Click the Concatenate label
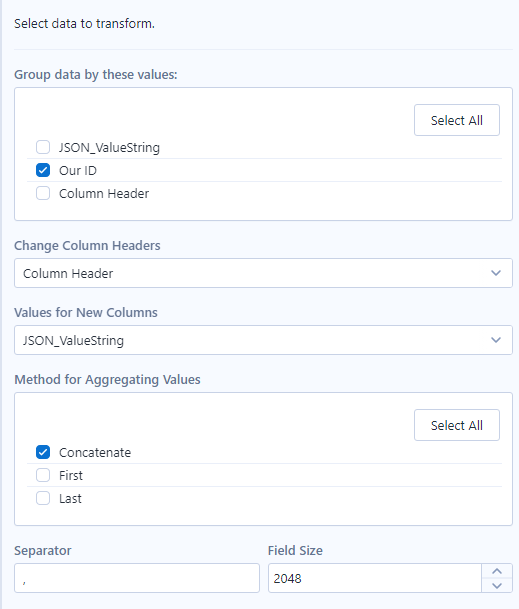Image resolution: width=519 pixels, height=609 pixels. pyautogui.click(x=95, y=452)
